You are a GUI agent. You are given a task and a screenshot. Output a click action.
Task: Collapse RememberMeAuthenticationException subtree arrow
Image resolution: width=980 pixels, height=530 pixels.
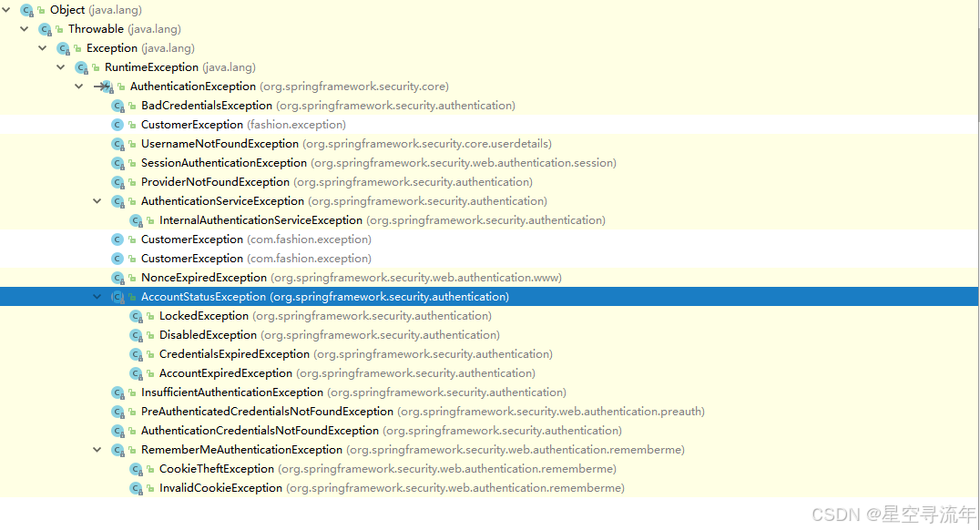pos(97,450)
